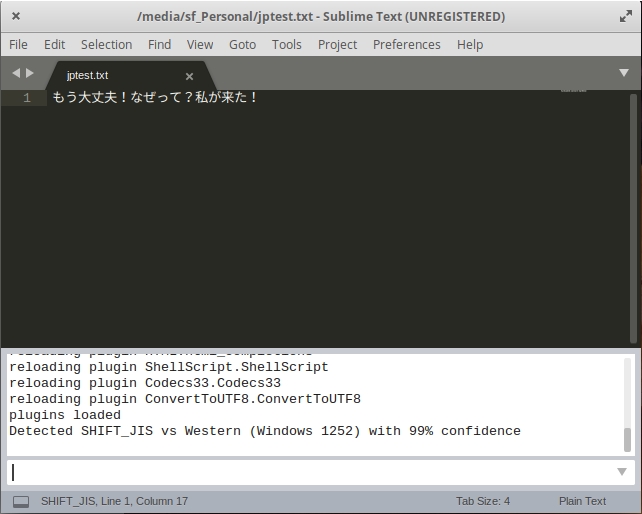The image size is (642, 514).
Task: Open the Plain Text syntax selector
Action: coord(582,501)
